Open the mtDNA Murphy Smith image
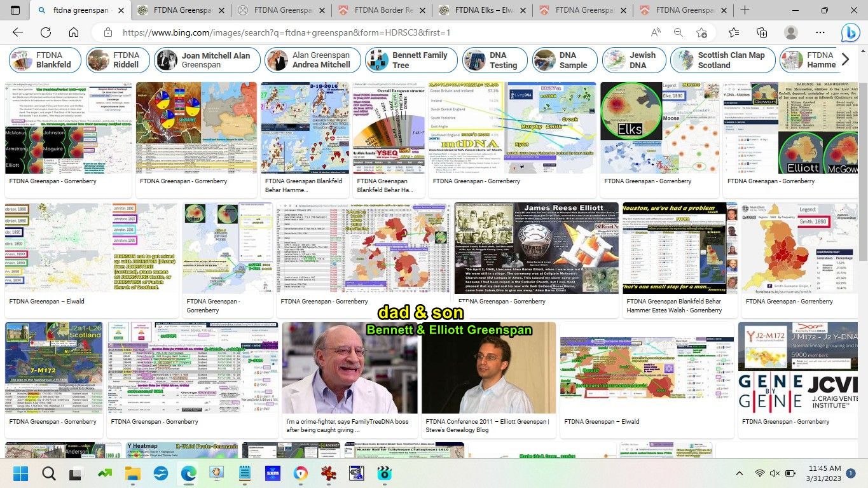The height and width of the screenshot is (488, 868). coord(512,127)
